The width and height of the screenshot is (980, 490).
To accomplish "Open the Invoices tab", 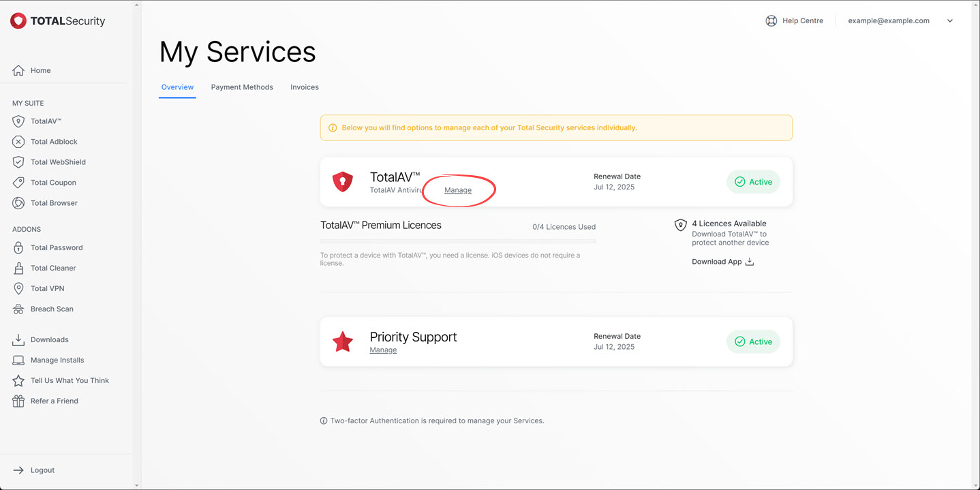I will [x=305, y=87].
